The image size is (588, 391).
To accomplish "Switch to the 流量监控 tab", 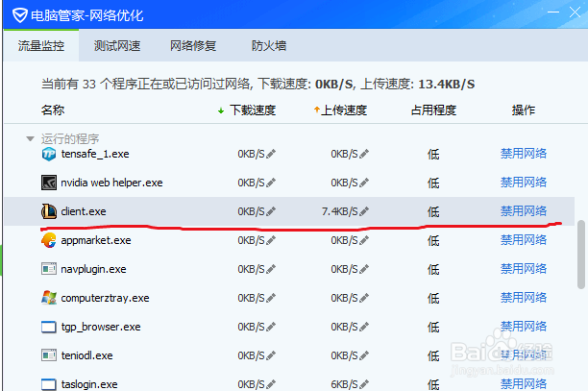I will 41,46.
